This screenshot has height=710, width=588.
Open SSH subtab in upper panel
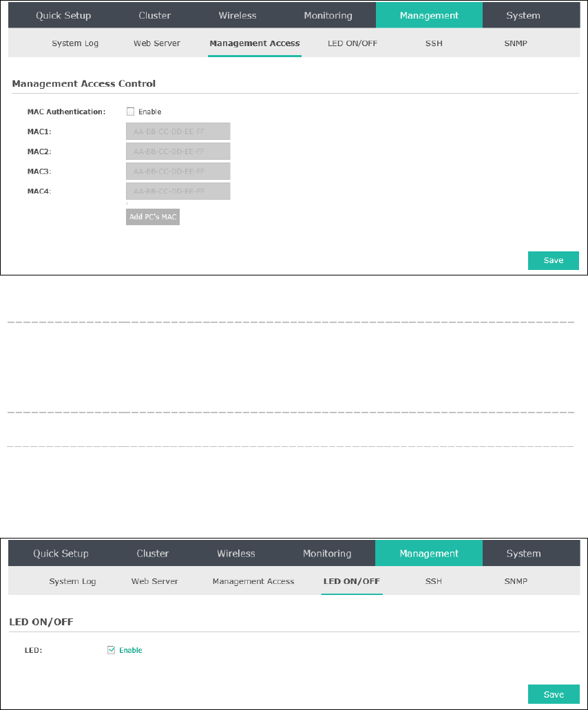tap(434, 43)
